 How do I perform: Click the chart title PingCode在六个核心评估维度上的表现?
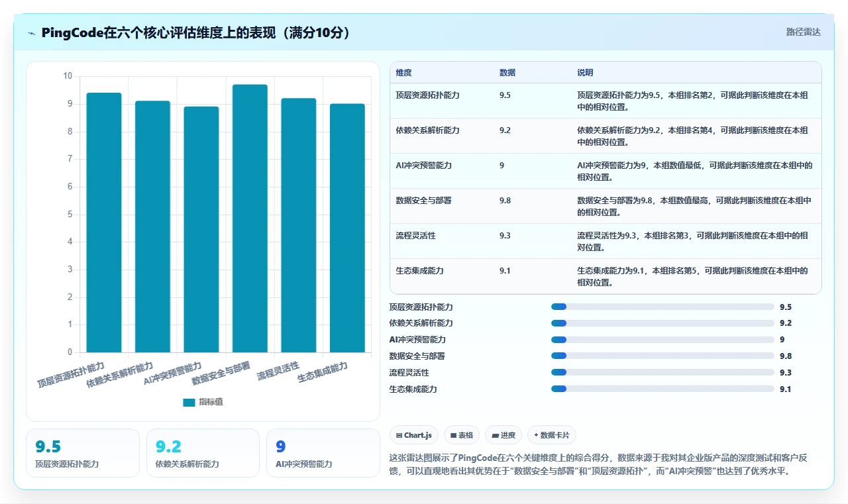point(196,32)
